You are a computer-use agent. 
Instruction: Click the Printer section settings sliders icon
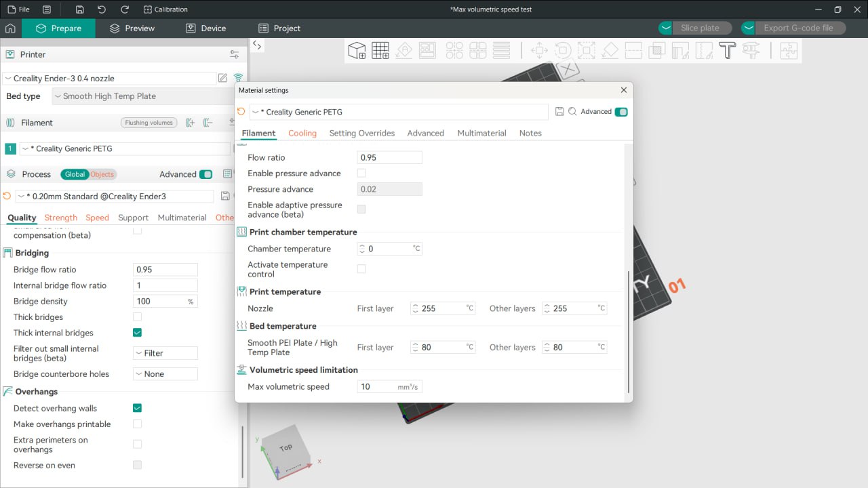pos(235,54)
